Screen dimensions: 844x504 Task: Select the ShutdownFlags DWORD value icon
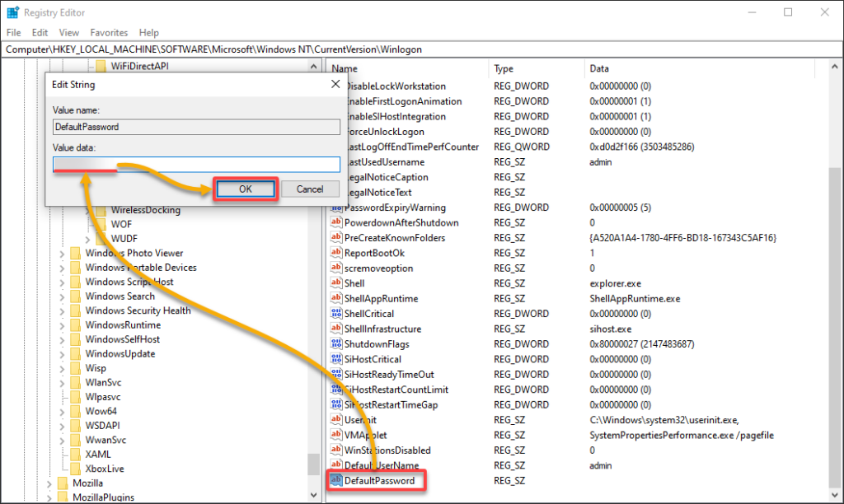[x=336, y=344]
